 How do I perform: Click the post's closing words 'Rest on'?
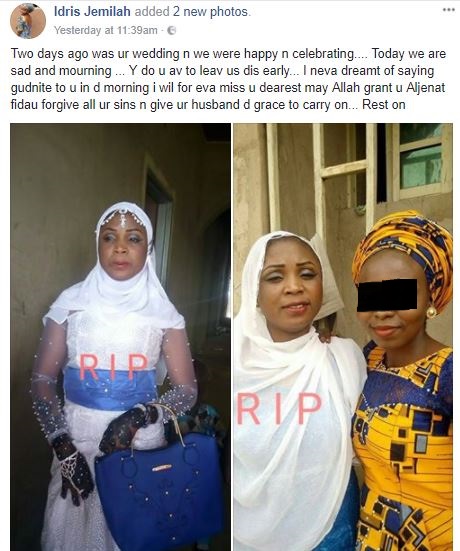click(x=384, y=105)
